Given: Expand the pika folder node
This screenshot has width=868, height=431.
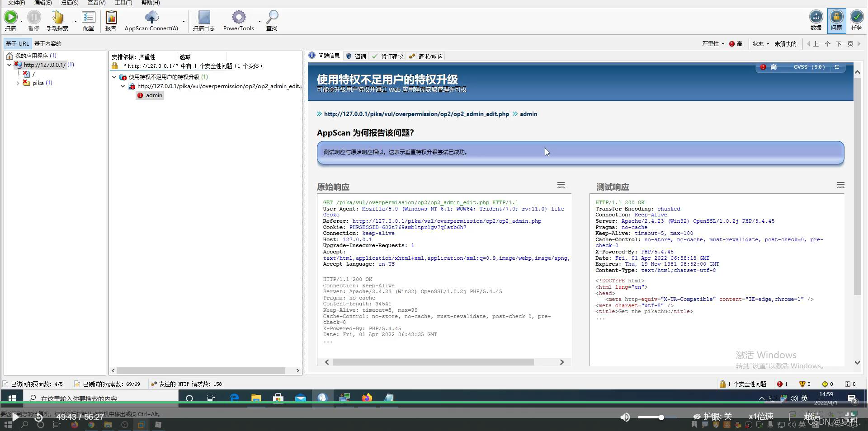Looking at the screenshot, I should (x=18, y=83).
